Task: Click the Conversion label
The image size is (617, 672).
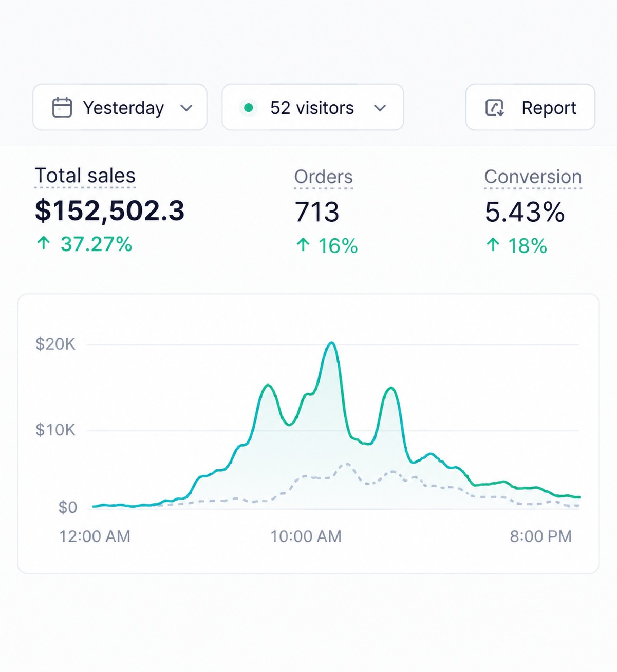Action: 533,177
